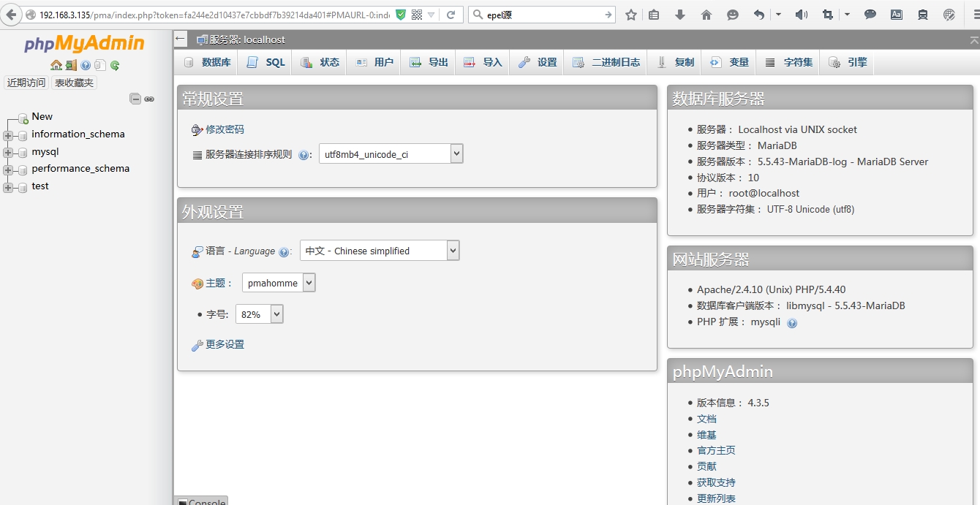The width and height of the screenshot is (980, 505).
Task: Click the phpMyAdmin home icon in the sidebar
Action: tap(56, 65)
